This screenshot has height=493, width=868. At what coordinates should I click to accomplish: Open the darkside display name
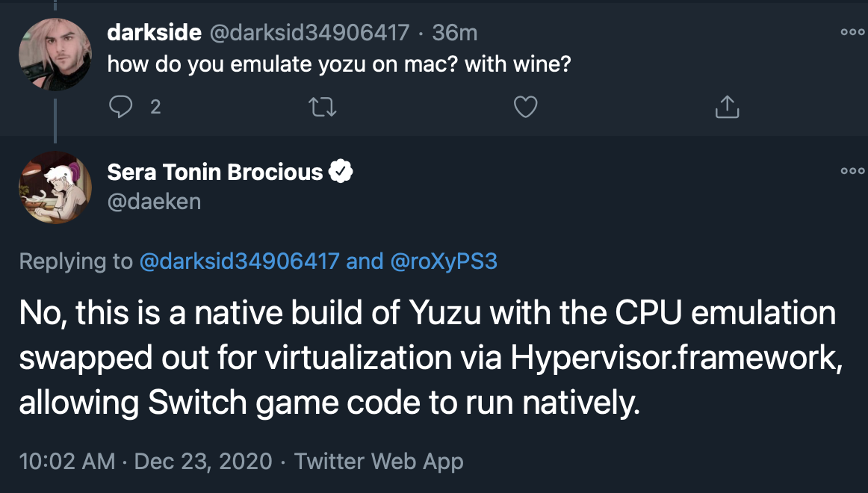(154, 33)
